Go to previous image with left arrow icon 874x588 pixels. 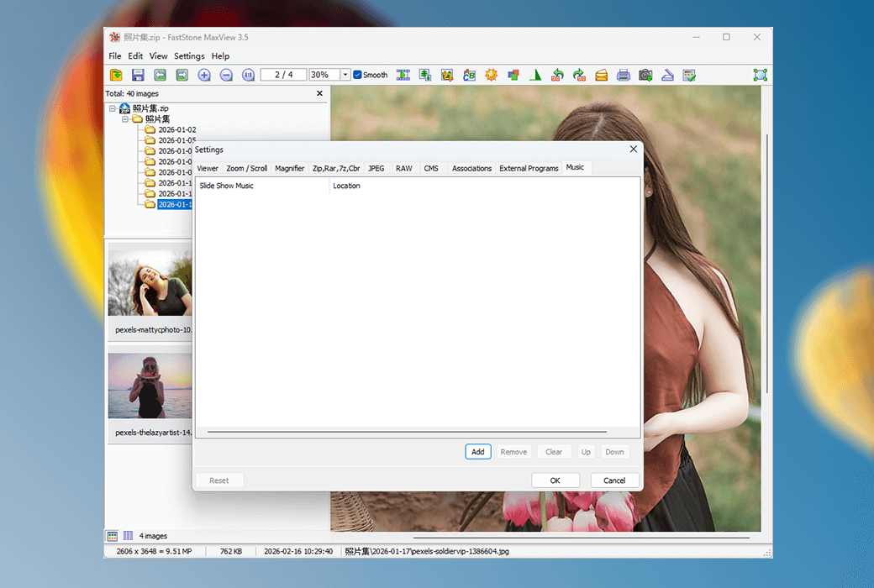click(x=160, y=75)
